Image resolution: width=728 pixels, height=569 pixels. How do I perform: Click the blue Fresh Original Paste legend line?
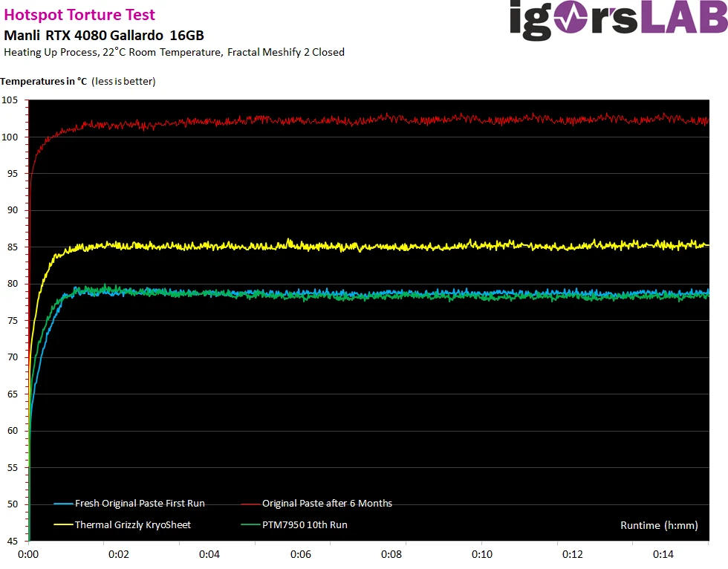[64, 504]
